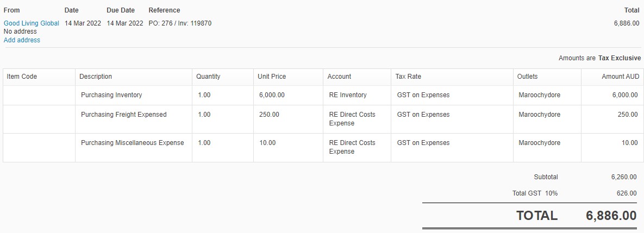This screenshot has height=233, width=644.
Task: Click the Unit Price column header
Action: coord(272,77)
